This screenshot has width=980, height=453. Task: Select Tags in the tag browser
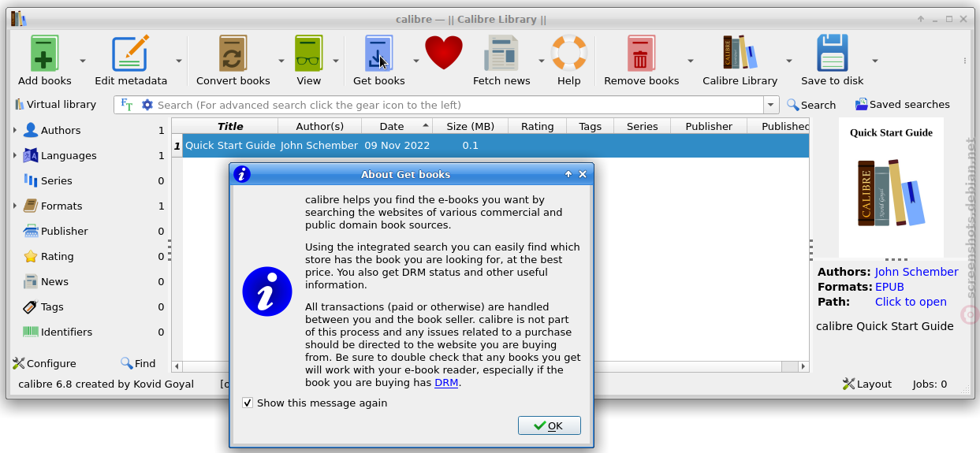tap(52, 306)
